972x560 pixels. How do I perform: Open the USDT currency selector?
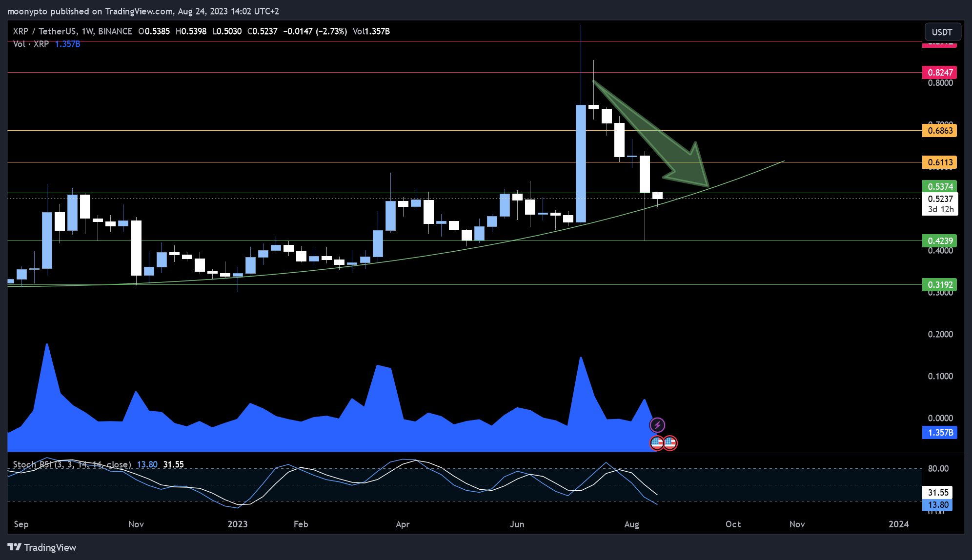pyautogui.click(x=942, y=32)
